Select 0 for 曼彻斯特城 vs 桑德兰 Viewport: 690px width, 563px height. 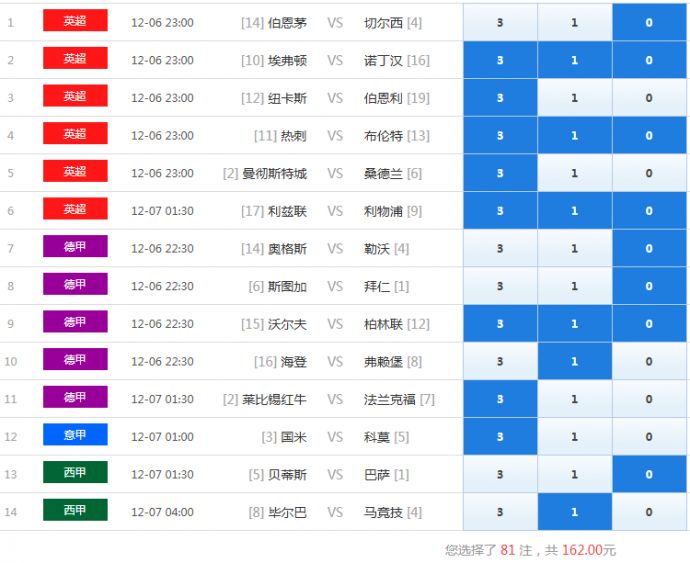tap(649, 173)
